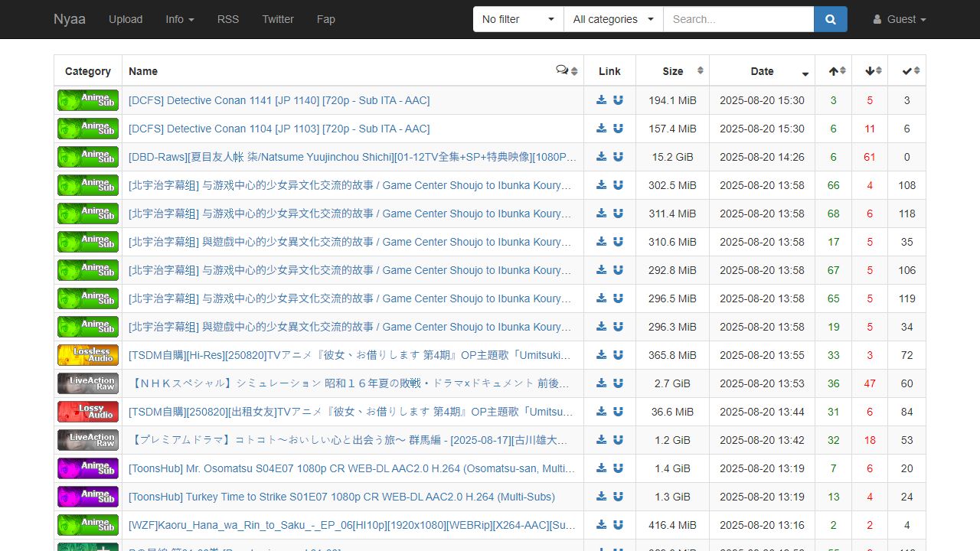
Task: Open the Twitter nav link
Action: 278,19
